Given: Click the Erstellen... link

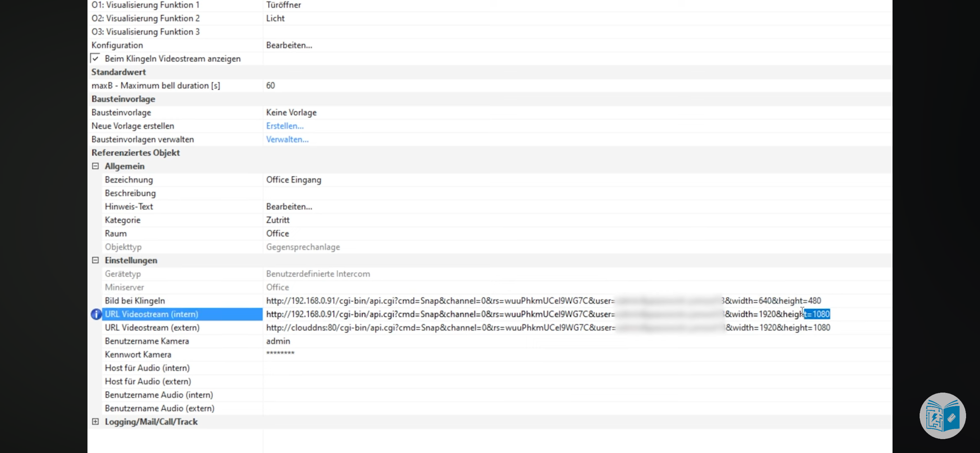Looking at the screenshot, I should tap(284, 126).
